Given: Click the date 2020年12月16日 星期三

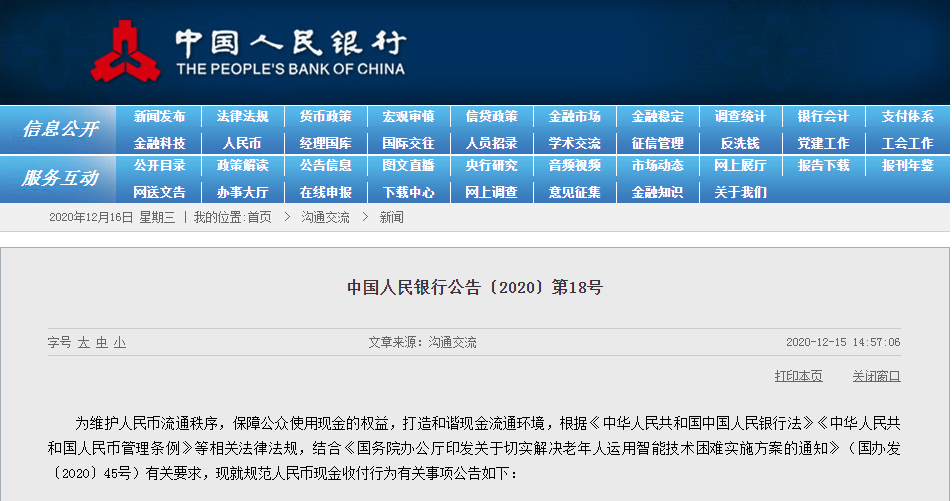Looking at the screenshot, I should tap(112, 217).
